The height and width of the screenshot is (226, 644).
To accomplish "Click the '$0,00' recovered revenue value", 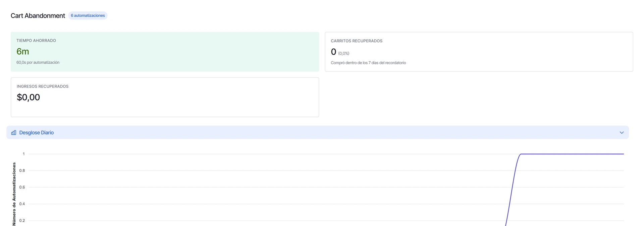I will (x=29, y=97).
